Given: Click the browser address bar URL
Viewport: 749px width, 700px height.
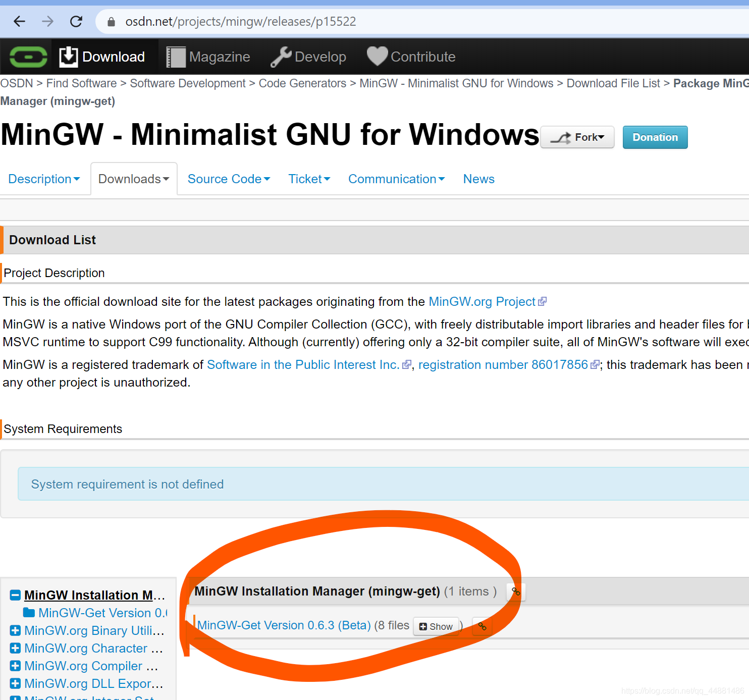Looking at the screenshot, I should tap(241, 22).
